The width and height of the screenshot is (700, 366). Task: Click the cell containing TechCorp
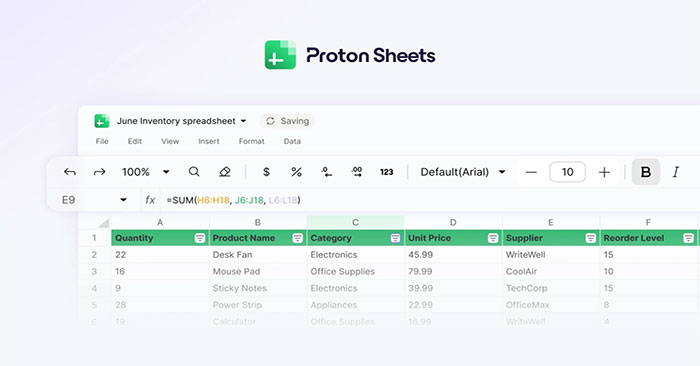coord(551,288)
